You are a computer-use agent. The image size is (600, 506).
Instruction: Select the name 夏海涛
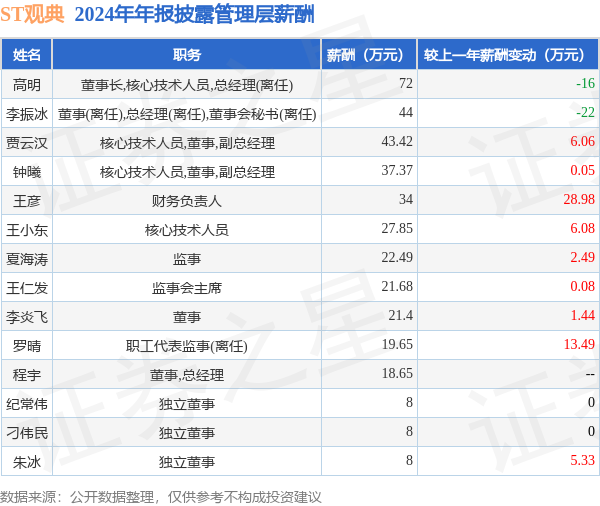[27, 259]
